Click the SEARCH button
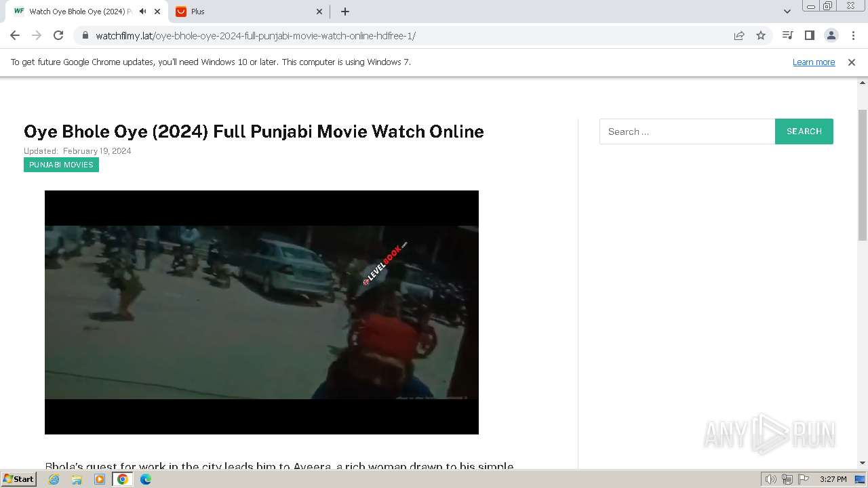This screenshot has width=868, height=488. coord(804,131)
